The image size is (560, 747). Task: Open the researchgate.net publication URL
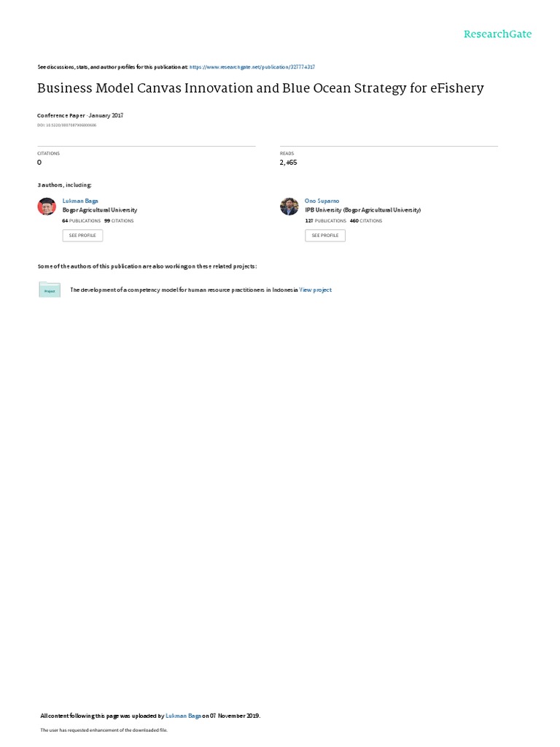pos(252,67)
